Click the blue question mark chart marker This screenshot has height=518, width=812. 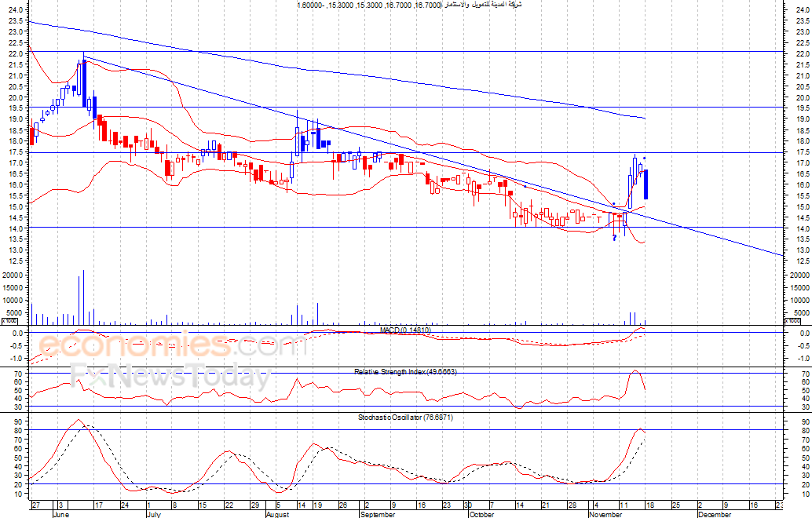(x=614, y=238)
